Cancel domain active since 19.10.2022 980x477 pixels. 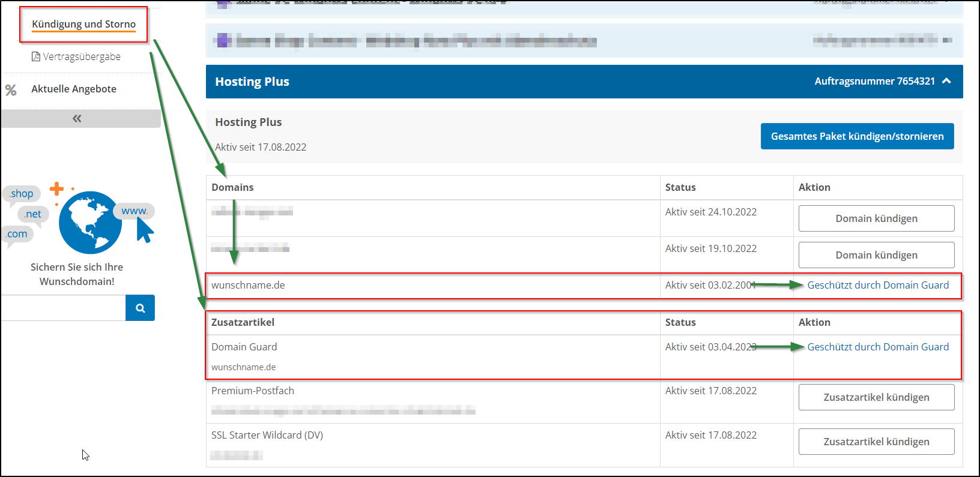[876, 255]
